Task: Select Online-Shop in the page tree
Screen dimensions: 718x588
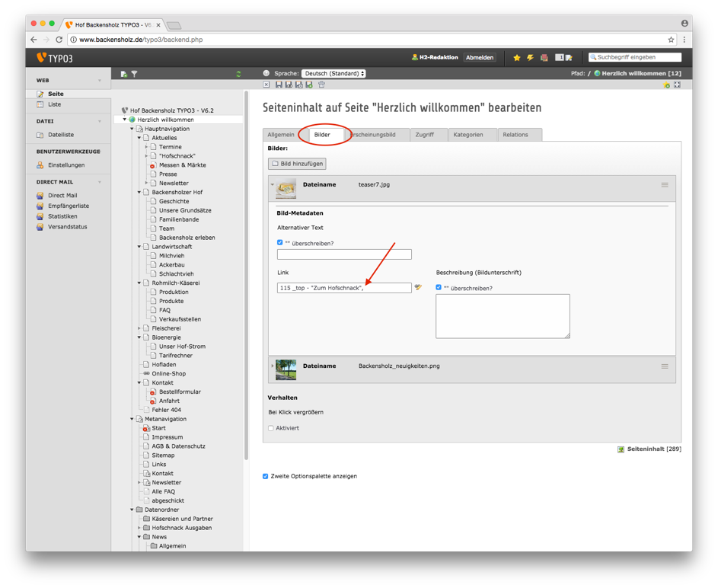Action: [x=168, y=374]
